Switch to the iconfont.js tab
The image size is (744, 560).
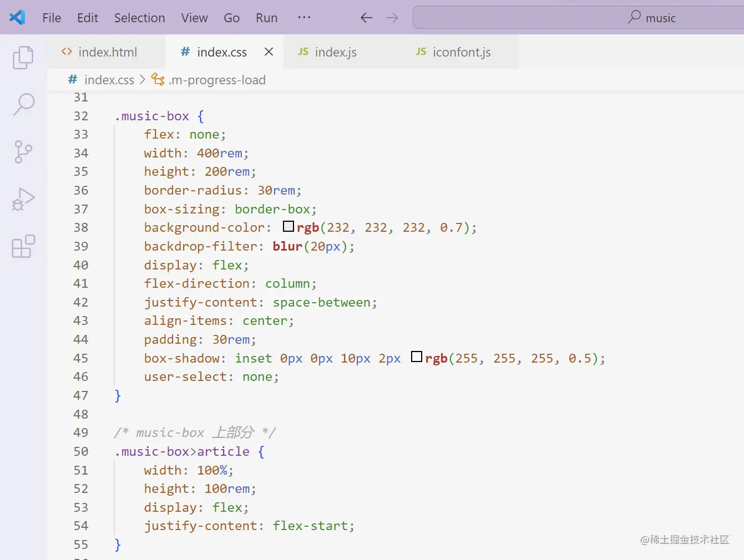point(460,52)
